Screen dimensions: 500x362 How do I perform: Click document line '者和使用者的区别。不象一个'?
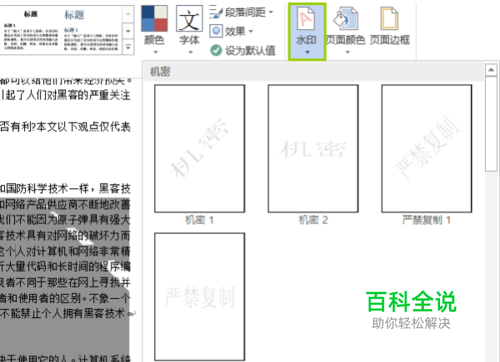pos(65,298)
